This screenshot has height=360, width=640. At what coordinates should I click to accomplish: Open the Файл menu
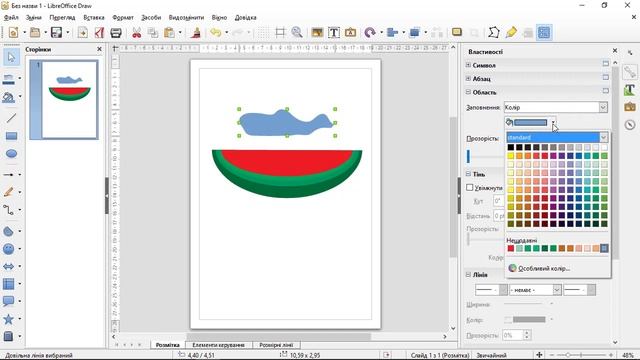click(11, 18)
